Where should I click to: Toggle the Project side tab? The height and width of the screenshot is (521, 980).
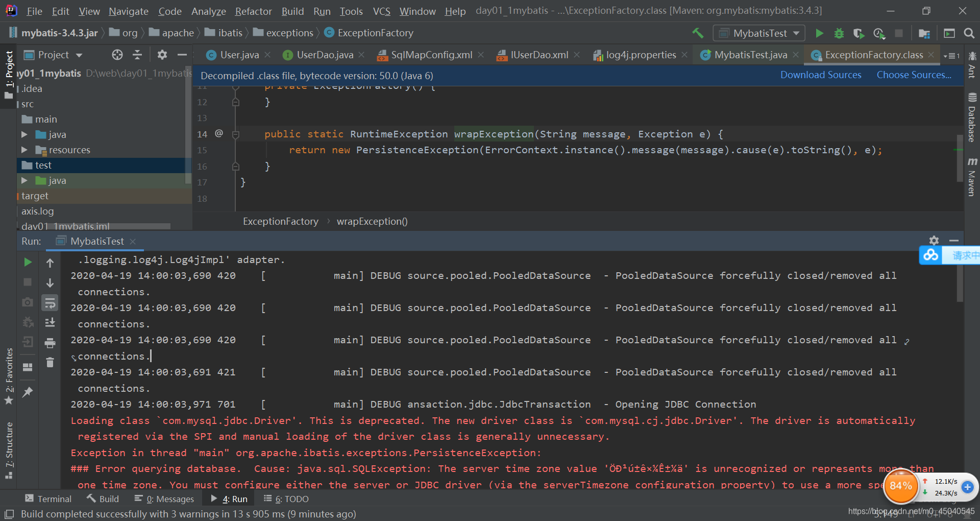pos(9,75)
